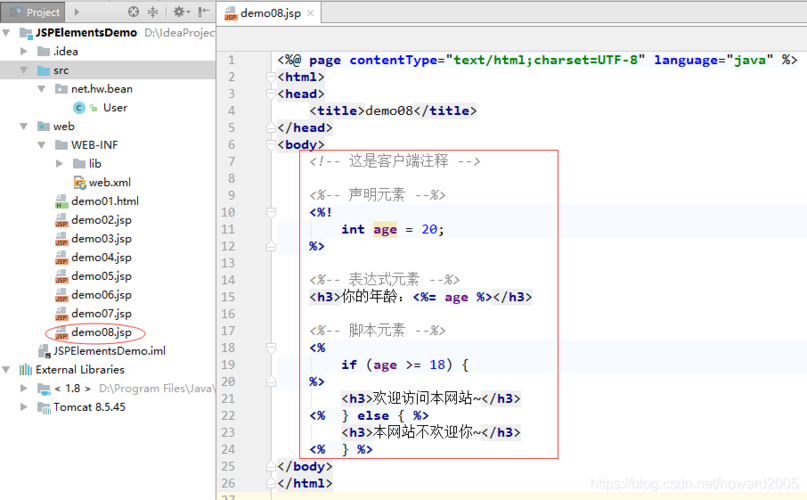The width and height of the screenshot is (807, 500).
Task: Select the User class
Action: [x=115, y=108]
